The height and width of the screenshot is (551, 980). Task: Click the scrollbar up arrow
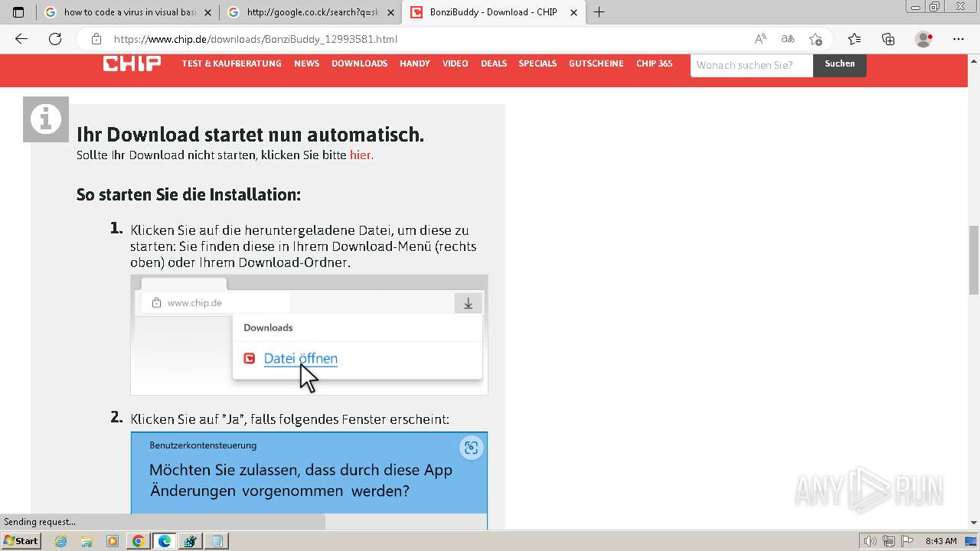[974, 60]
